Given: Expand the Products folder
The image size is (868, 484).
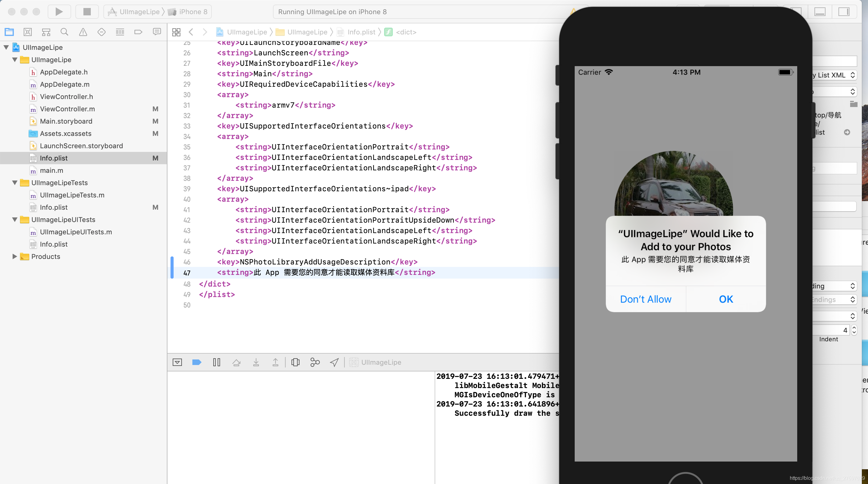Looking at the screenshot, I should pos(15,256).
